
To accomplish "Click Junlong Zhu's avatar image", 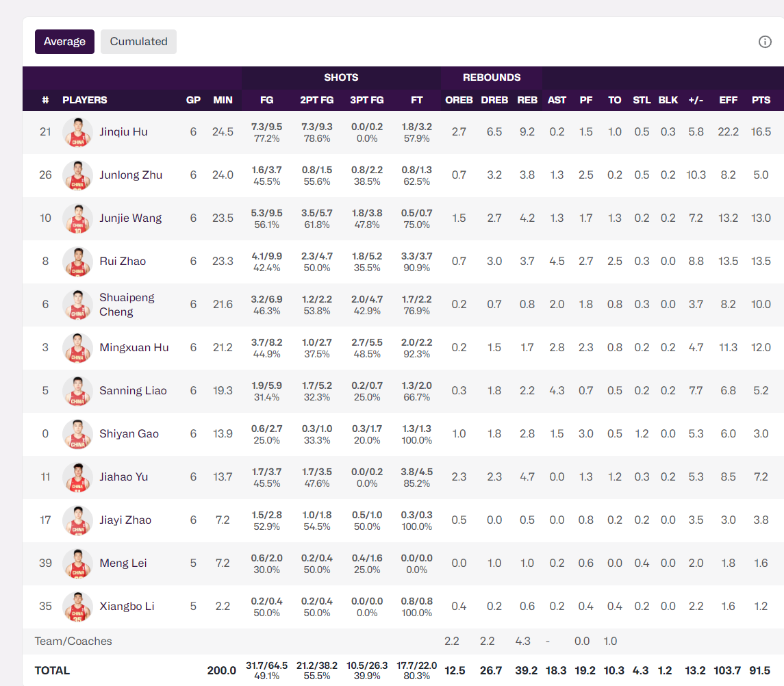I will [77, 175].
